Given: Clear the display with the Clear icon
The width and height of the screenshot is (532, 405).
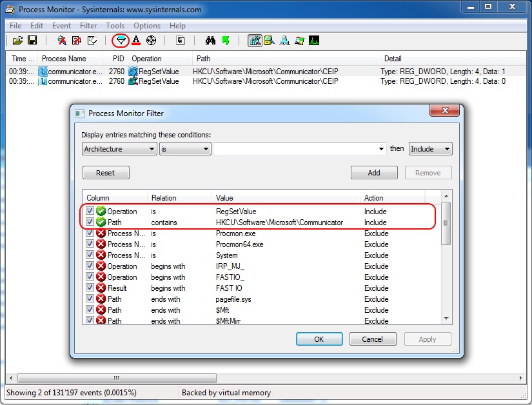Looking at the screenshot, I should click(92, 41).
